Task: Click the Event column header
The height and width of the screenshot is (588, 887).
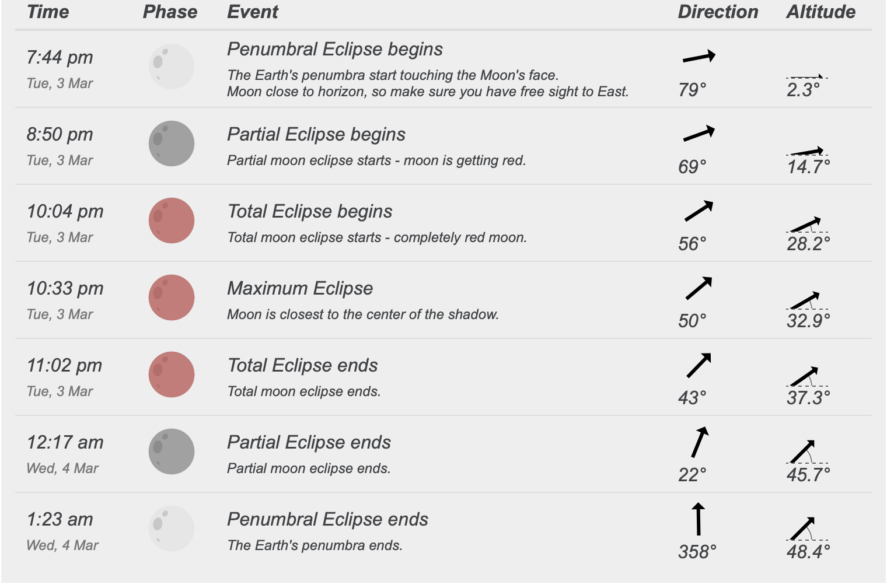Action: 253,12
